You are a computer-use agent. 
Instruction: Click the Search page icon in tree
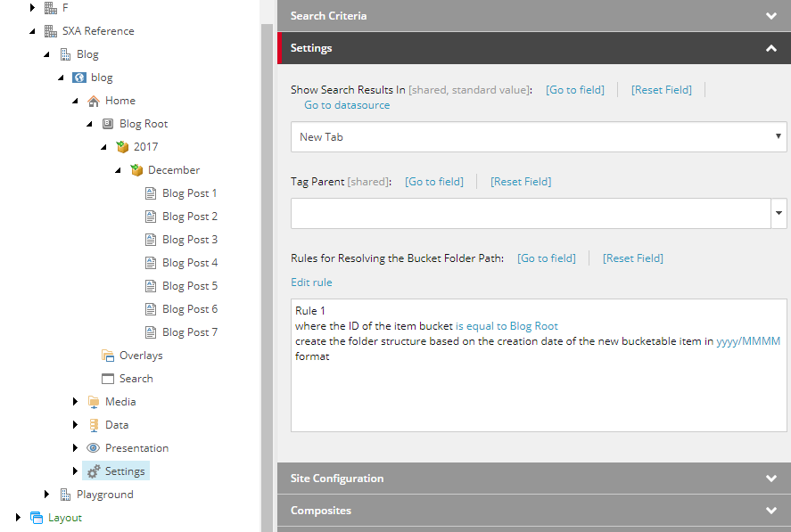(107, 379)
